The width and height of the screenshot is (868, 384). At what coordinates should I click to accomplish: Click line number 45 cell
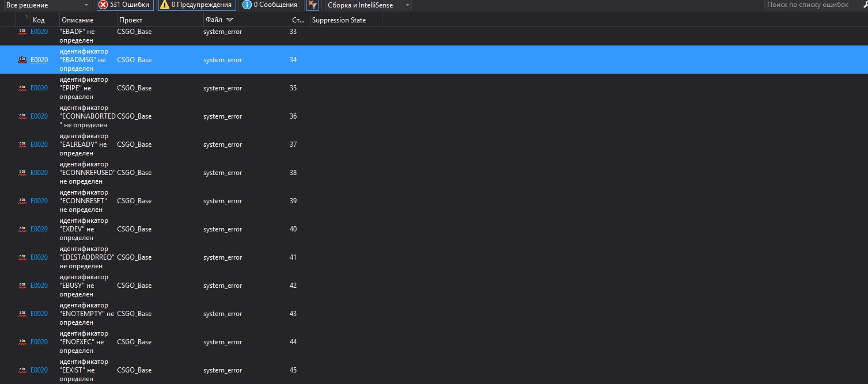(293, 370)
